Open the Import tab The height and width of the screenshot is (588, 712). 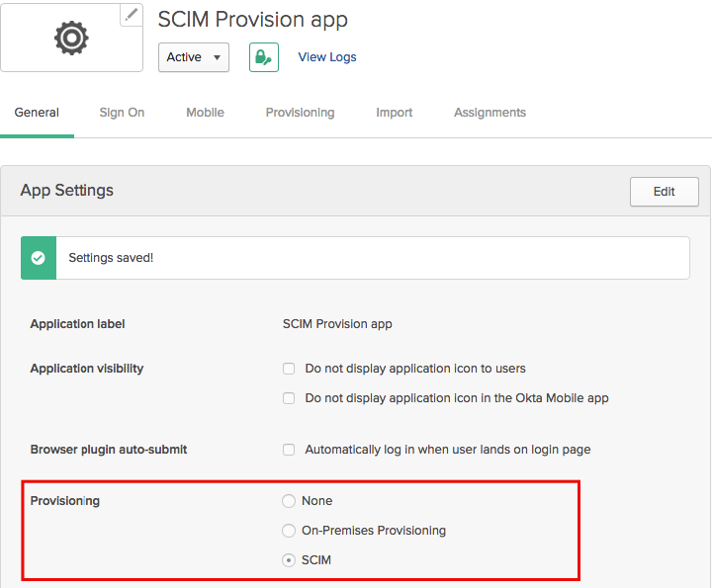394,113
